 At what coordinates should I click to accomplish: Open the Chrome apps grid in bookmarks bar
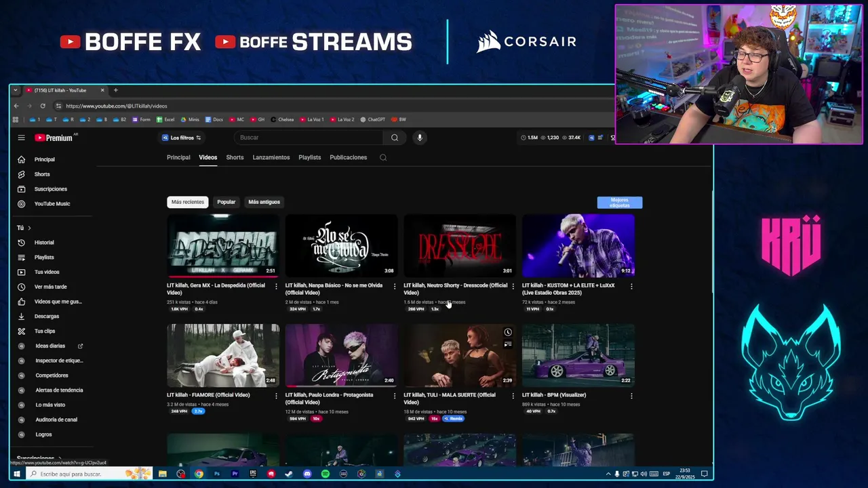[x=15, y=119]
